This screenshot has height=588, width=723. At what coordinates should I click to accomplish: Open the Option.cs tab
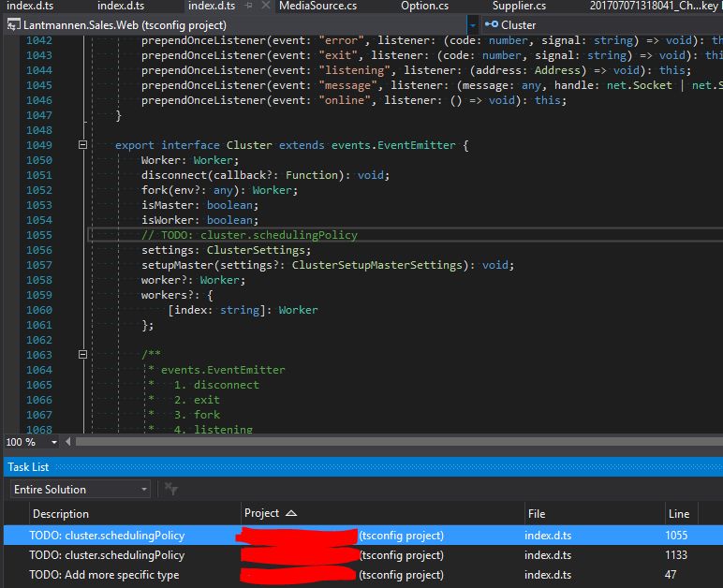pos(424,6)
